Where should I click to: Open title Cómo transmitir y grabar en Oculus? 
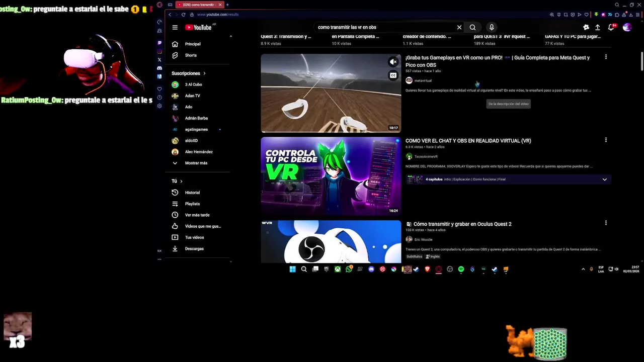pyautogui.click(x=462, y=224)
